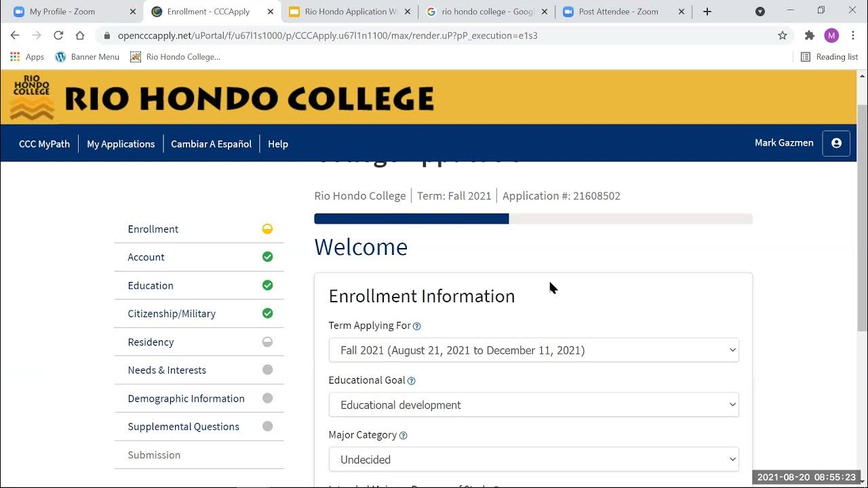Open the Banner Menu bookmark

pos(87,57)
